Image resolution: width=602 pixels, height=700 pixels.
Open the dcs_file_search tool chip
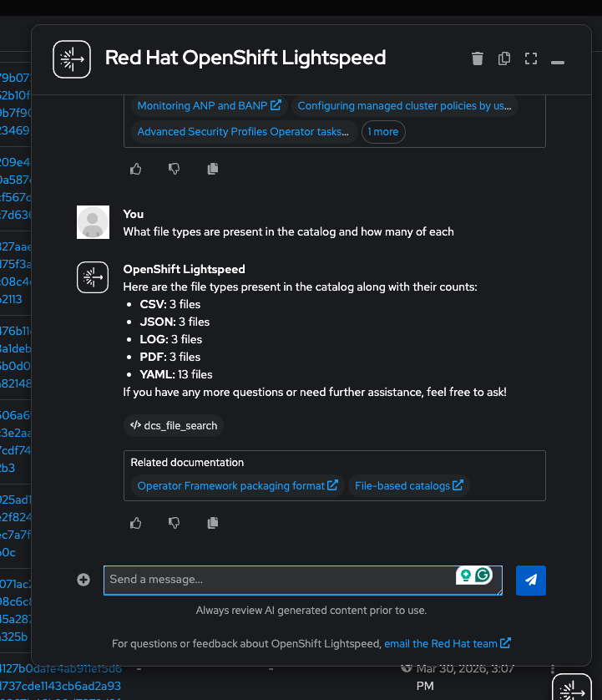[x=174, y=425]
